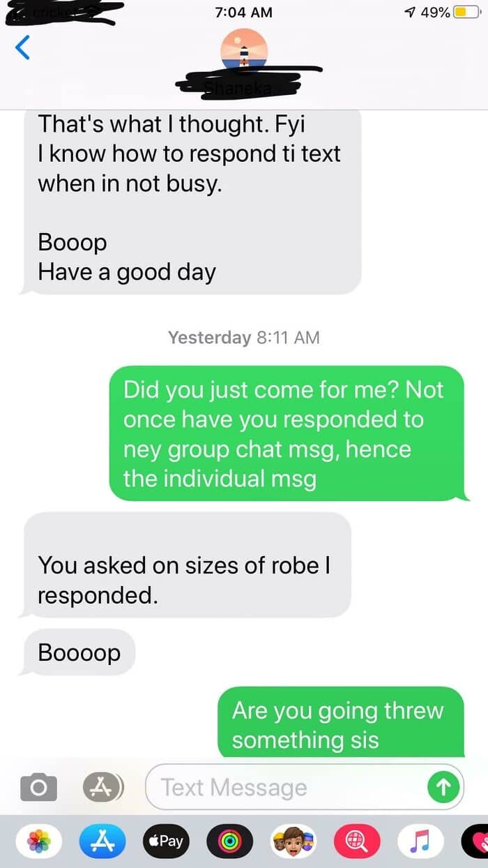Toggle the App Store apps drawer icon
The height and width of the screenshot is (868, 488).
102,788
